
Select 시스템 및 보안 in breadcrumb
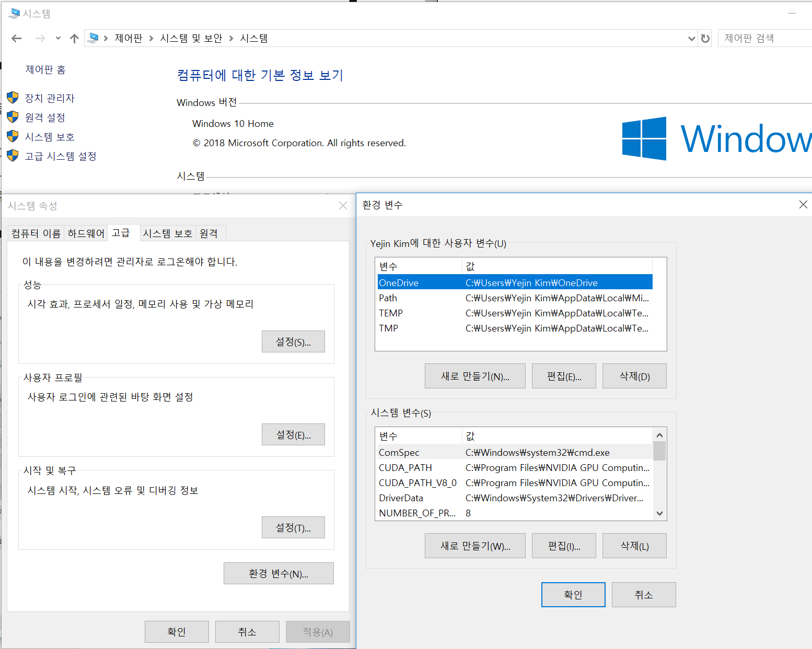coord(191,38)
